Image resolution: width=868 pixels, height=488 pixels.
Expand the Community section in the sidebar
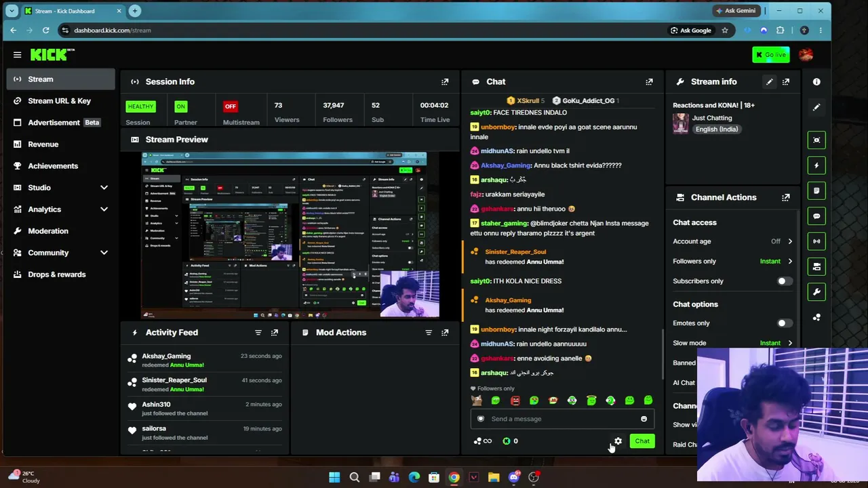point(104,253)
